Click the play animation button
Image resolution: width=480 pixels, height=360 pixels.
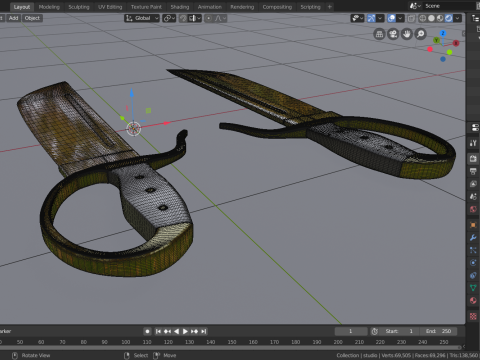click(x=185, y=331)
